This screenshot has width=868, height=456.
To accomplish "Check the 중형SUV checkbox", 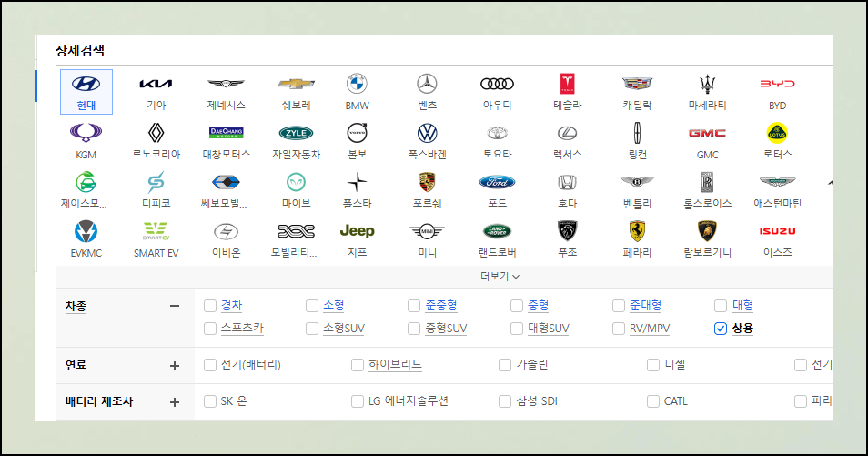I will point(414,329).
